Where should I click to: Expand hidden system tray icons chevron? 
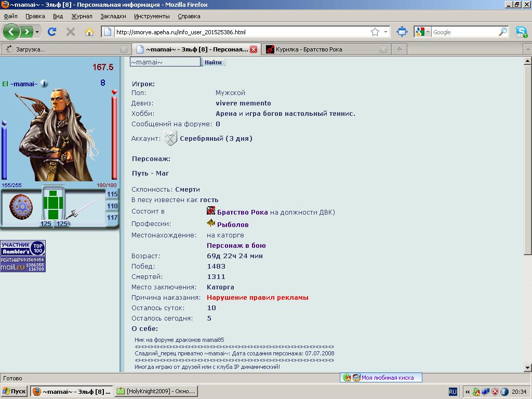pyautogui.click(x=467, y=392)
